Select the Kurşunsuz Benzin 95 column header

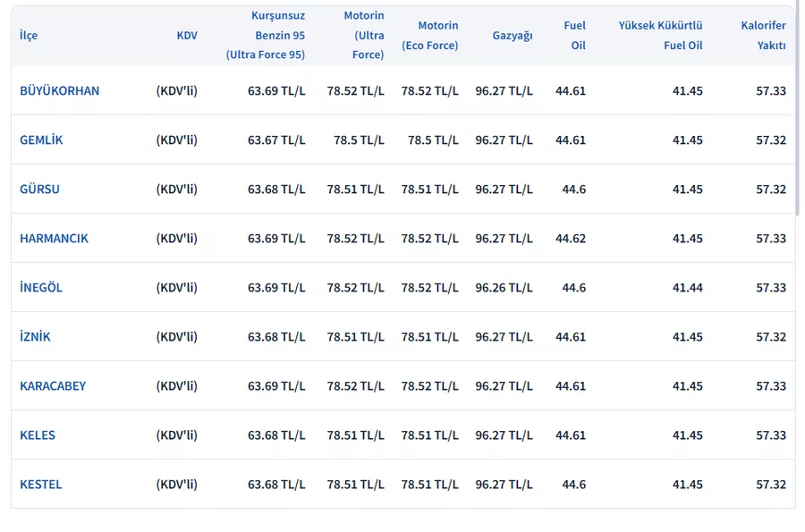click(266, 36)
